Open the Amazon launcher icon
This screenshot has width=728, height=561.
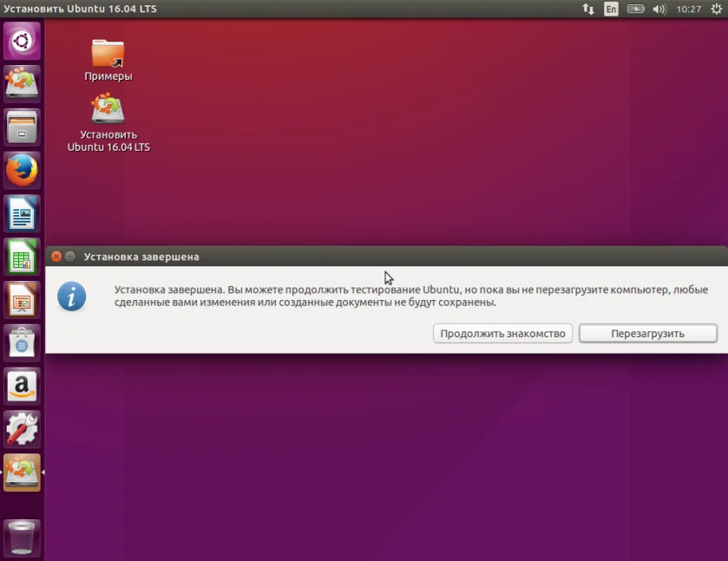(22, 386)
